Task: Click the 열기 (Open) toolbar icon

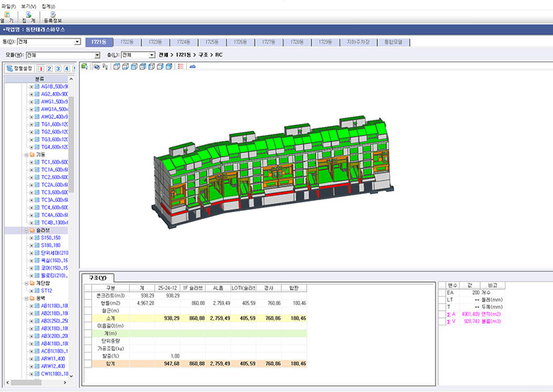Action: pyautogui.click(x=7, y=17)
